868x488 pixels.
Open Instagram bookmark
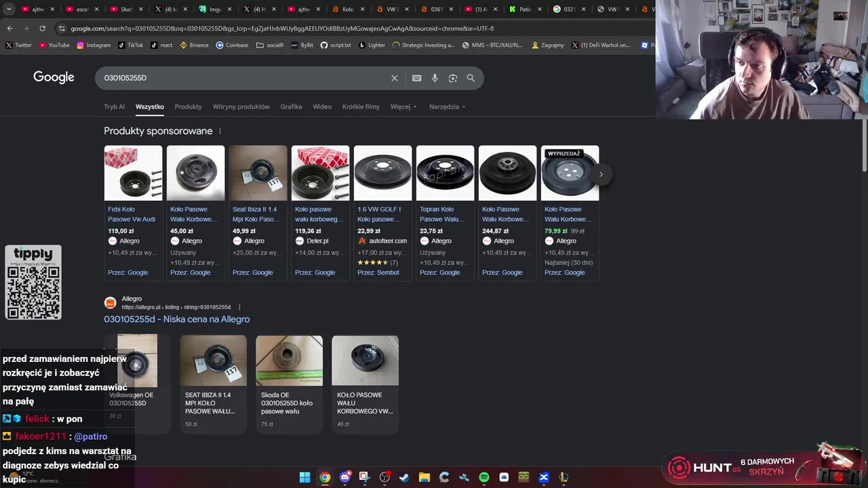[94, 45]
